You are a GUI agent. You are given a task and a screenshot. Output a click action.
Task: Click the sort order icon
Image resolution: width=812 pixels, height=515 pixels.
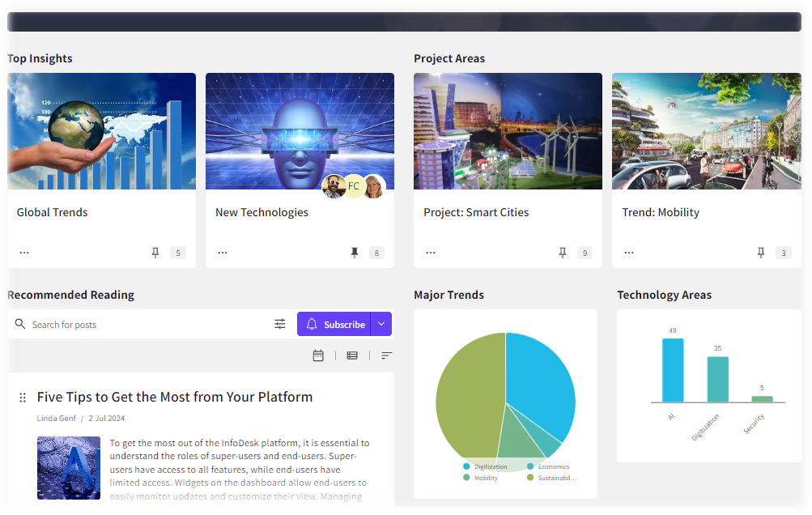click(x=386, y=355)
